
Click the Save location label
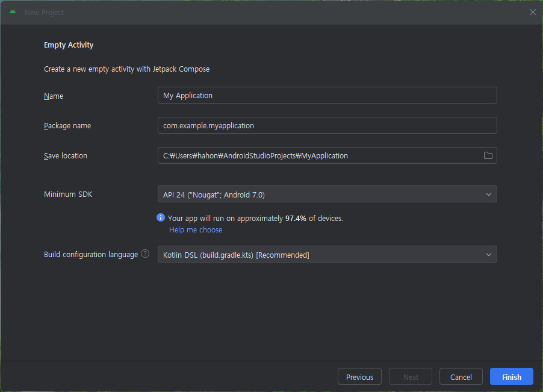[x=66, y=156]
